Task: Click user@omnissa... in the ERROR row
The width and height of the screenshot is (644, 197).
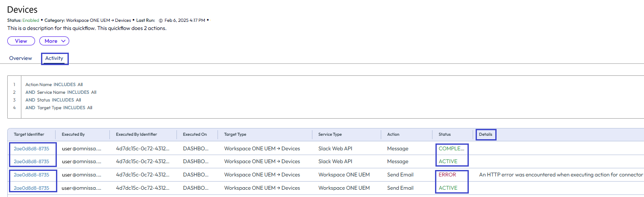Action: [82, 175]
